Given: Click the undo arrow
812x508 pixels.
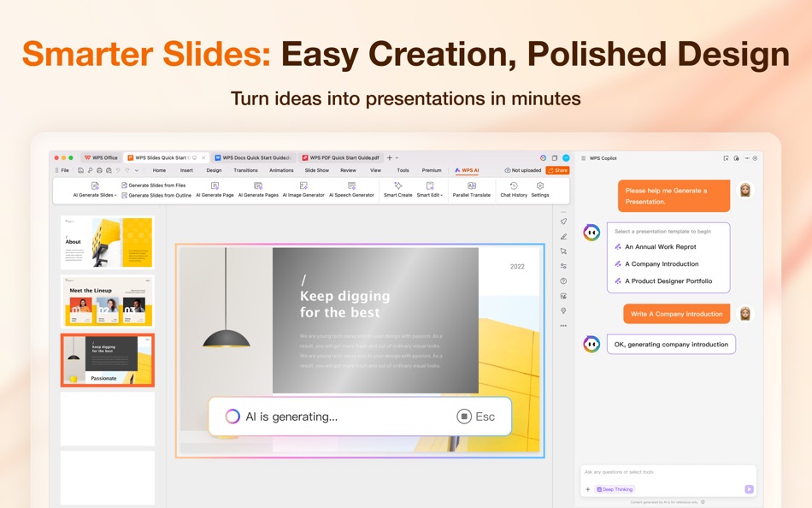Looking at the screenshot, I should point(118,170).
